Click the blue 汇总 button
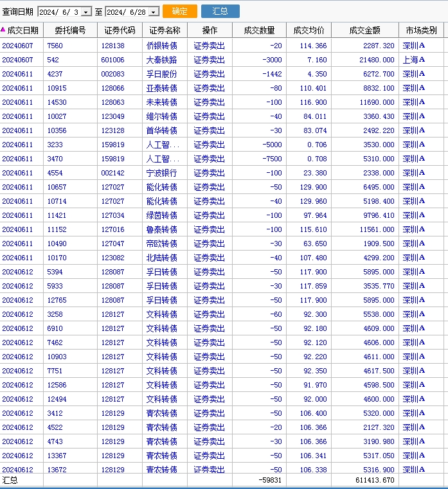 220,11
